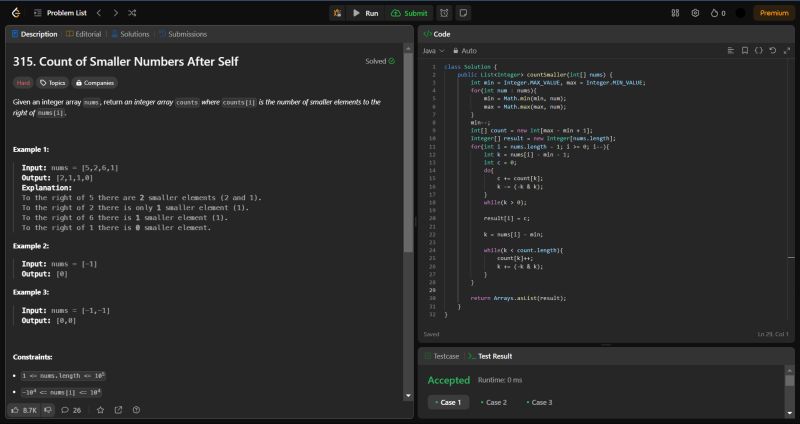Click the description panel scrollbar thumb

coord(408,152)
